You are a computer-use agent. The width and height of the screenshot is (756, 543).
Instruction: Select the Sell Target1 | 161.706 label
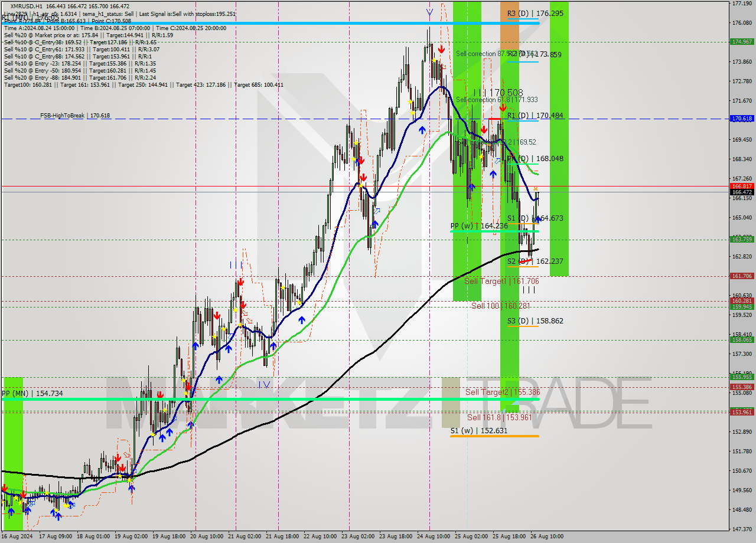[501, 282]
